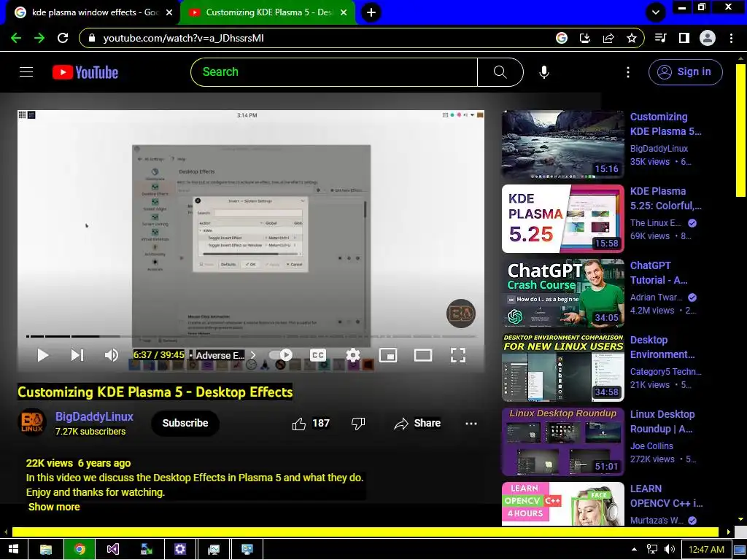Open the player settings gear
747x560 pixels.
point(353,355)
